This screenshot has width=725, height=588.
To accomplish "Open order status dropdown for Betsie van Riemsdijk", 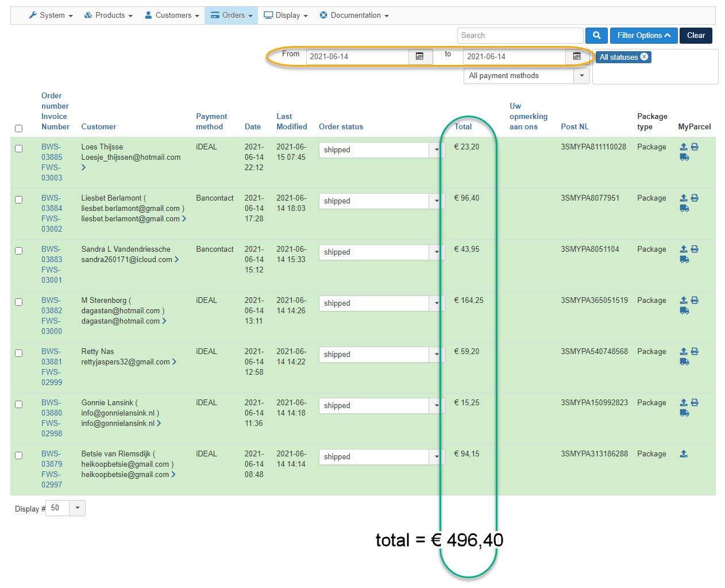I will point(381,457).
